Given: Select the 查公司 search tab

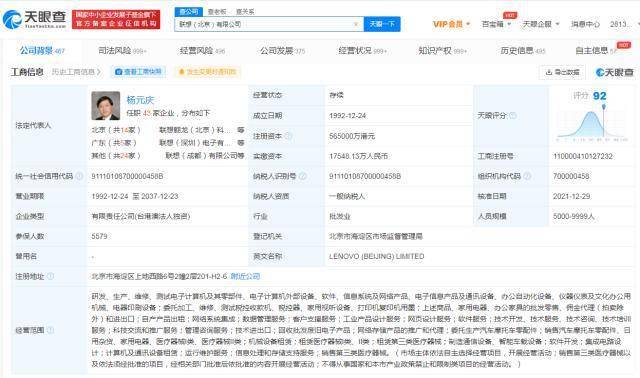Looking at the screenshot, I should coord(189,11).
